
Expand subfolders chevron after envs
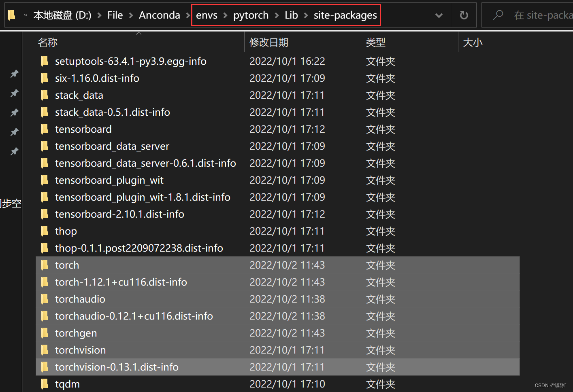(x=225, y=15)
